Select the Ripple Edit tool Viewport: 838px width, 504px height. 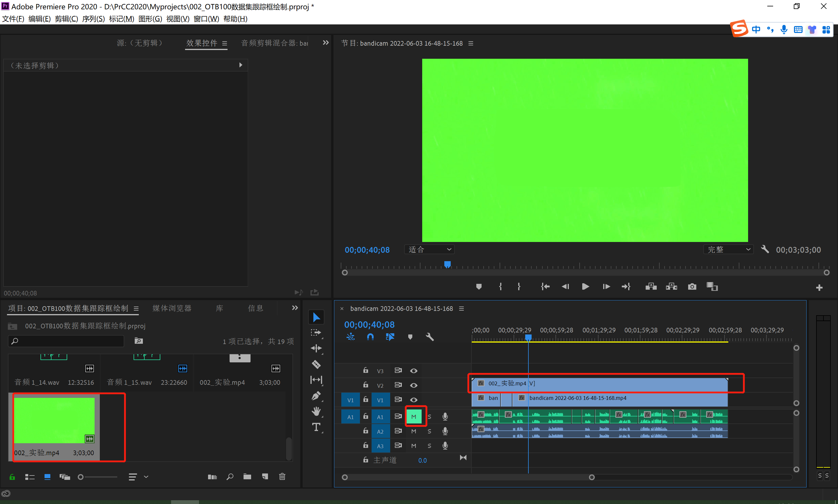click(x=316, y=348)
